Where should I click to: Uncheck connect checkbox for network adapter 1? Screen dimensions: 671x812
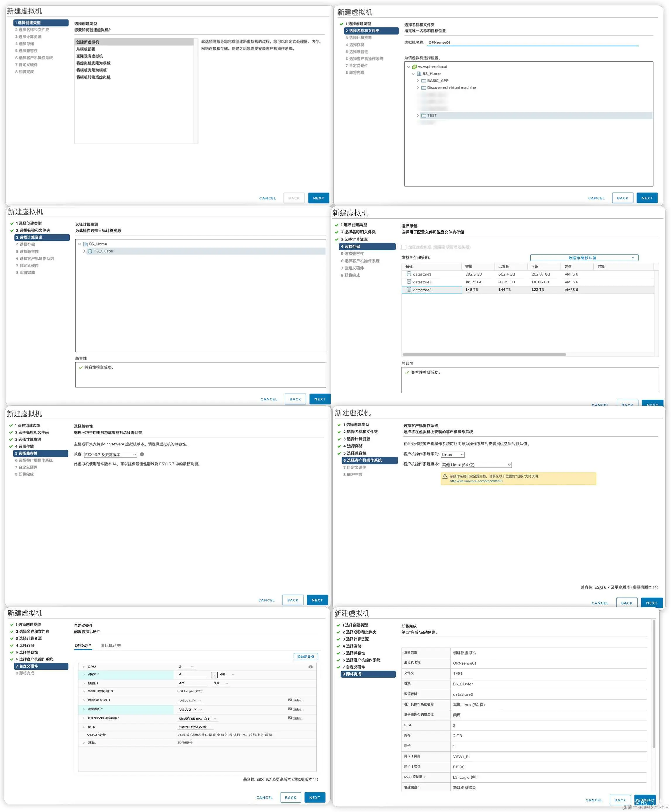point(290,700)
